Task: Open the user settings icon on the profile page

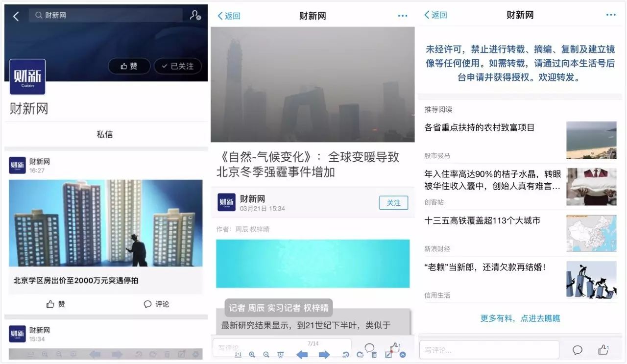Action: [x=195, y=15]
